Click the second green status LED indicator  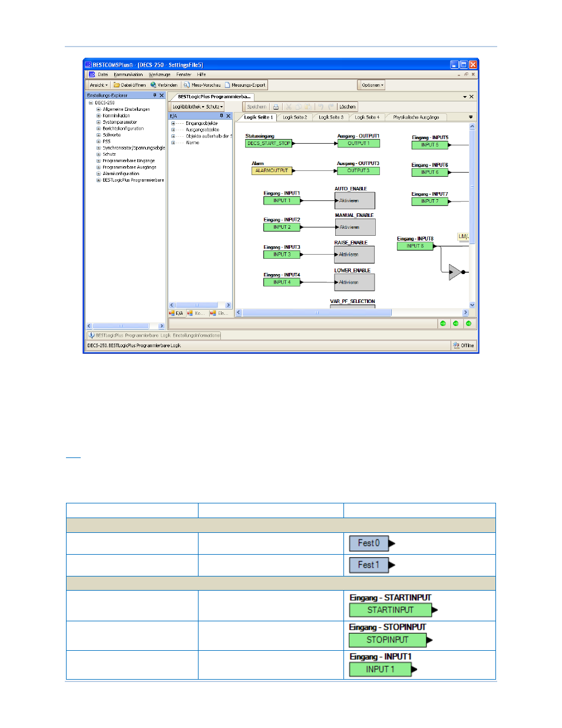pyautogui.click(x=456, y=324)
